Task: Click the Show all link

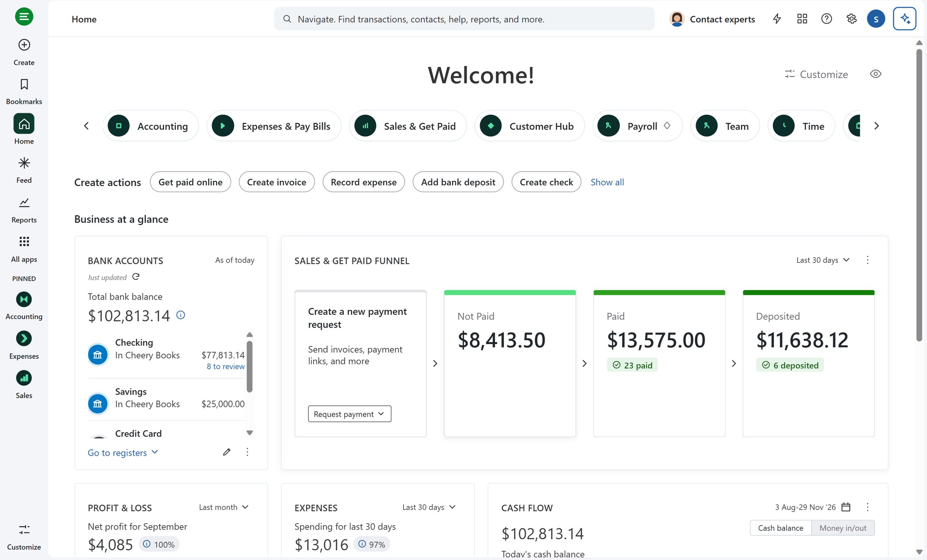Action: click(x=607, y=182)
